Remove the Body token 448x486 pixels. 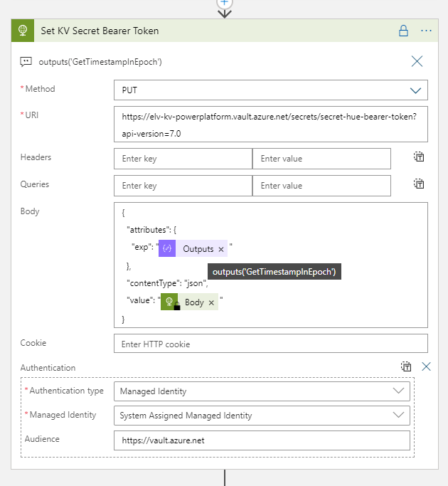(x=211, y=302)
